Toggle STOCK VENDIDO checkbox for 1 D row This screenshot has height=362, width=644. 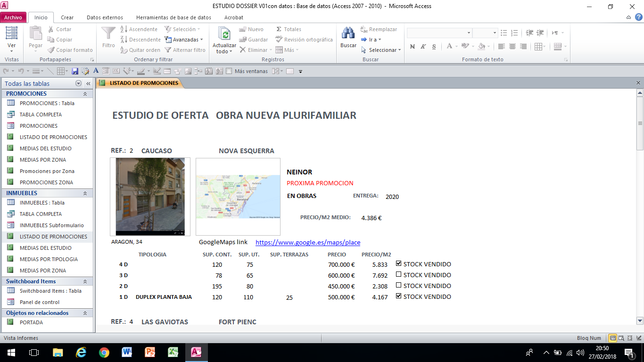[x=399, y=296]
